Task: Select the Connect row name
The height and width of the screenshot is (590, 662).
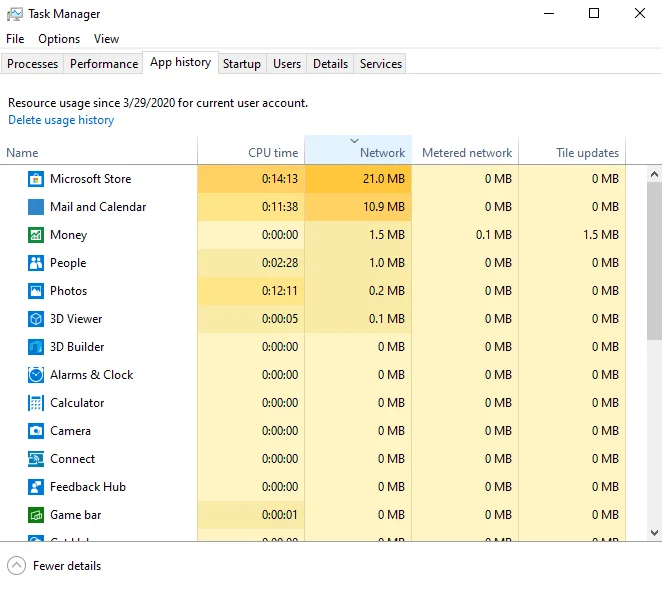Action: point(73,459)
